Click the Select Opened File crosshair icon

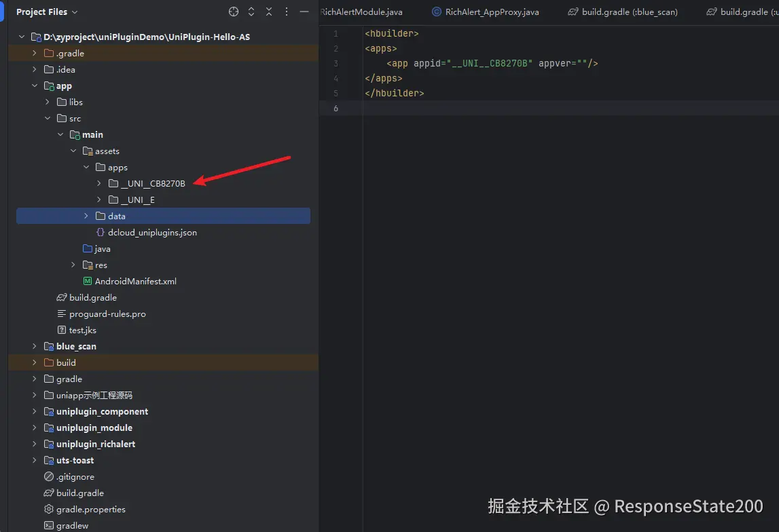[234, 12]
